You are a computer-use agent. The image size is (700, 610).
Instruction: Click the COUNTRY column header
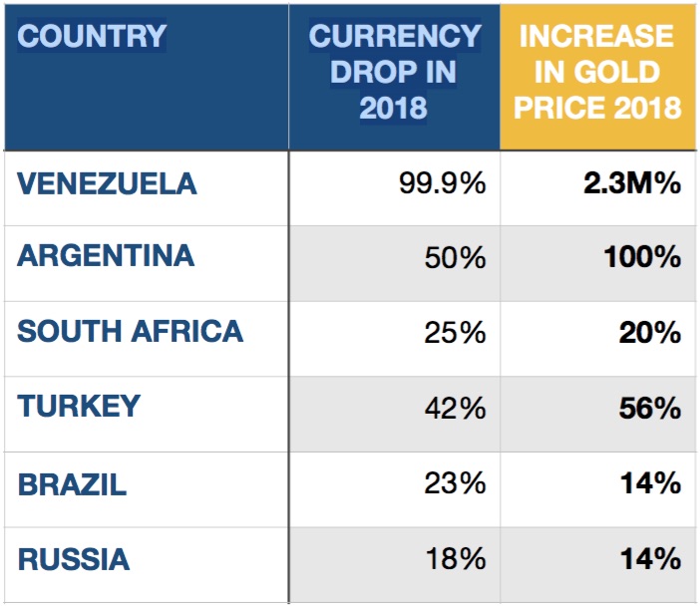point(92,38)
